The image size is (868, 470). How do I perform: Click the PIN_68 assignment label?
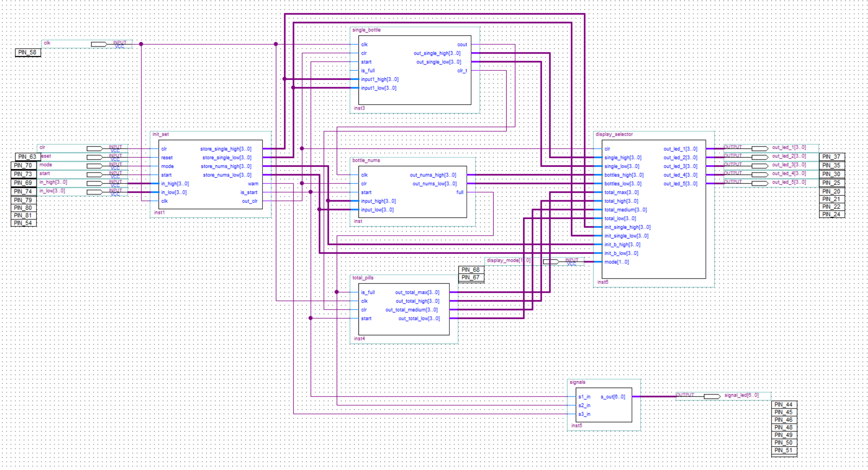pyautogui.click(x=470, y=270)
